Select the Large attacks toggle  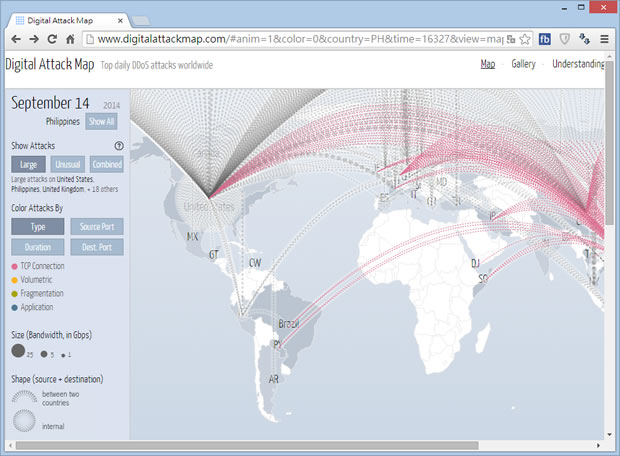click(x=28, y=165)
